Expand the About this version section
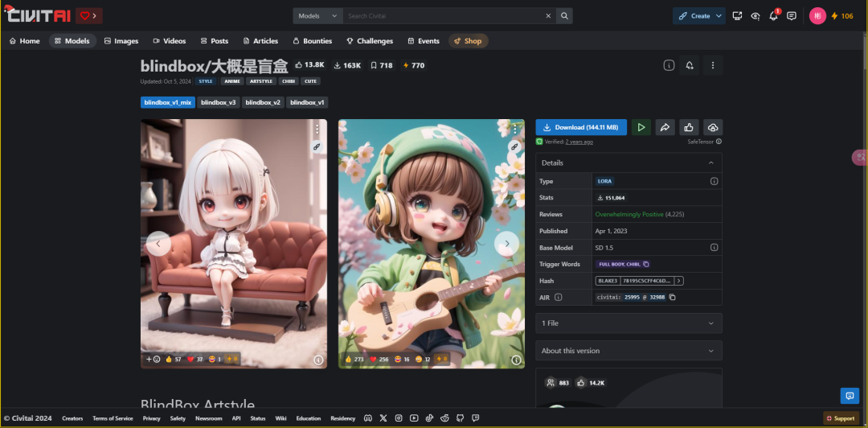Screen dimensions: 868x428 coord(628,351)
